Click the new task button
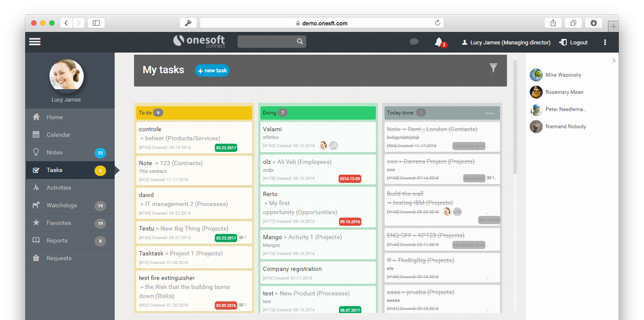The image size is (644, 320). [212, 70]
